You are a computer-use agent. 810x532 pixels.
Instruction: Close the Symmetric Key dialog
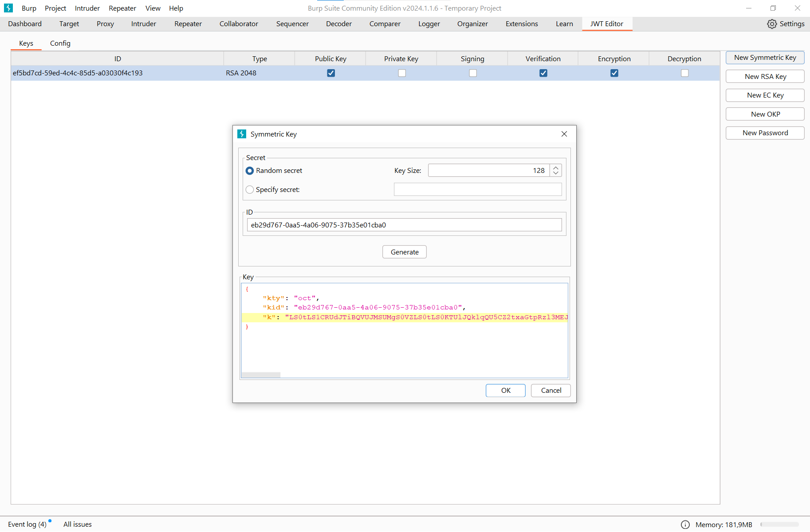564,134
